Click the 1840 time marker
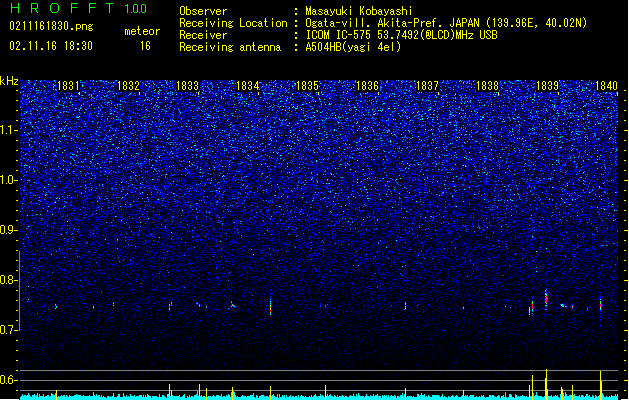Viewport: 629px width, 400px height. [607, 86]
